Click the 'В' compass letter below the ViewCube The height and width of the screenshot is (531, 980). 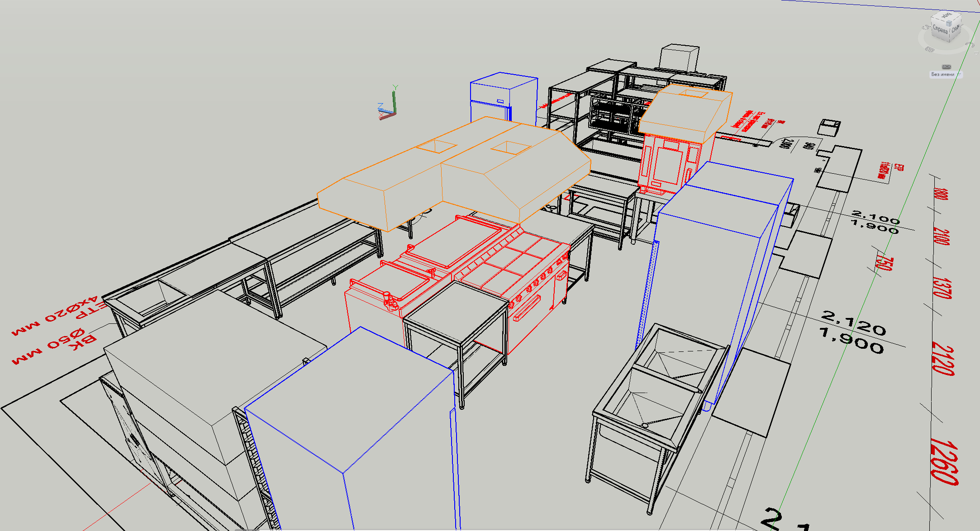pos(930,49)
